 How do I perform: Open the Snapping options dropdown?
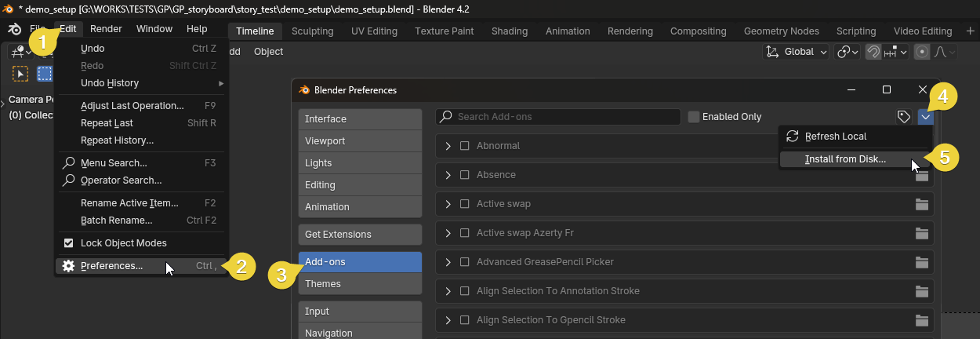(x=895, y=52)
